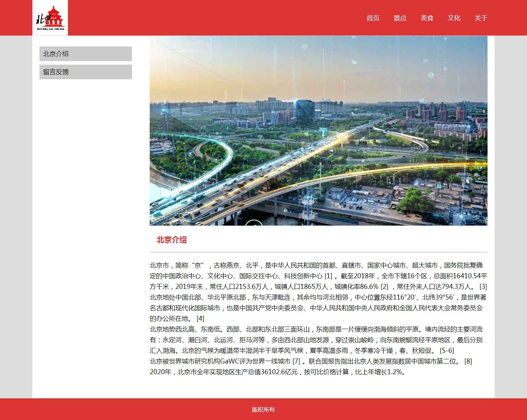Click the Beijing highway banner image
This screenshot has height=420, width=527.
[319, 130]
